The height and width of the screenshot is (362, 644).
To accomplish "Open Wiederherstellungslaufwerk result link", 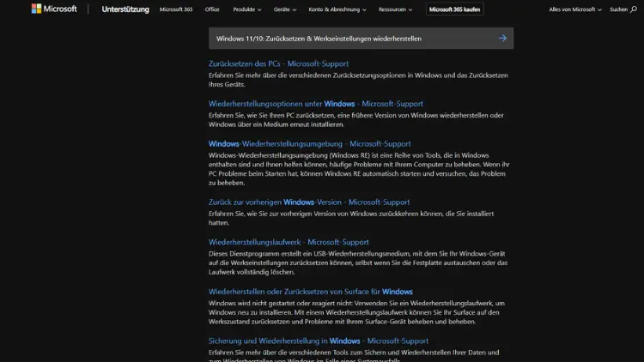I will (289, 242).
